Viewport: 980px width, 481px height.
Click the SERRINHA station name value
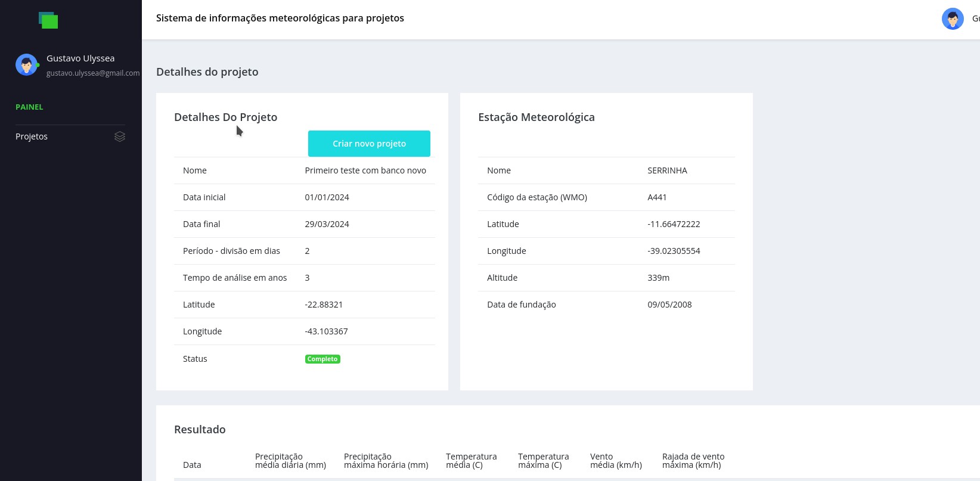point(667,170)
